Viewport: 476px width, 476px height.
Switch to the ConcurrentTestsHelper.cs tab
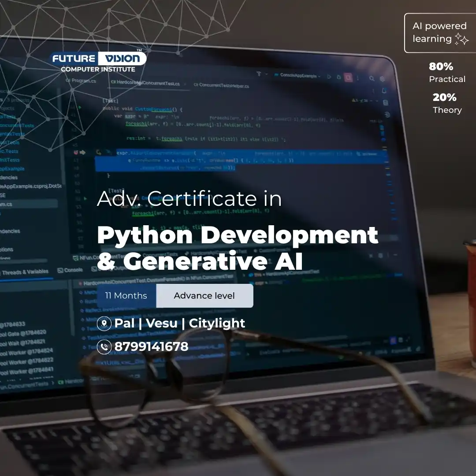222,86
